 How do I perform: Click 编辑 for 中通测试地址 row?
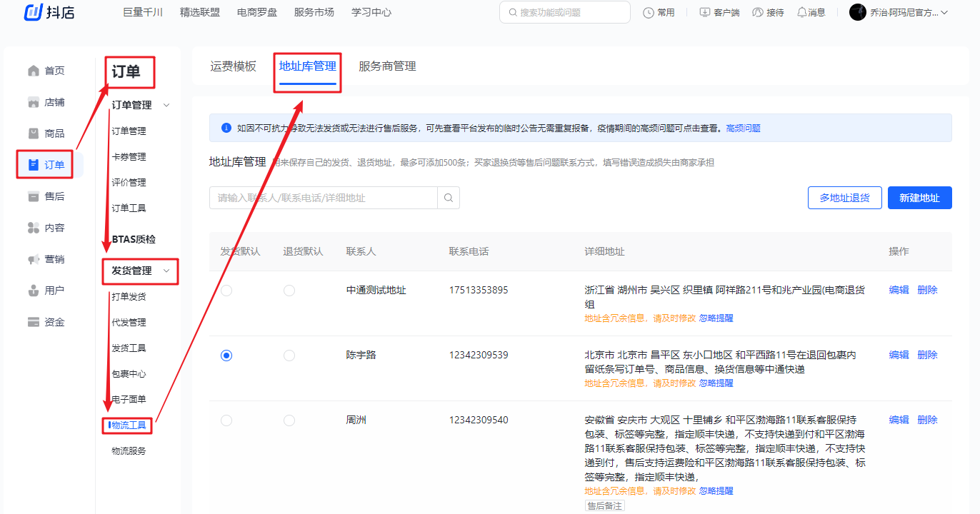[x=899, y=290]
